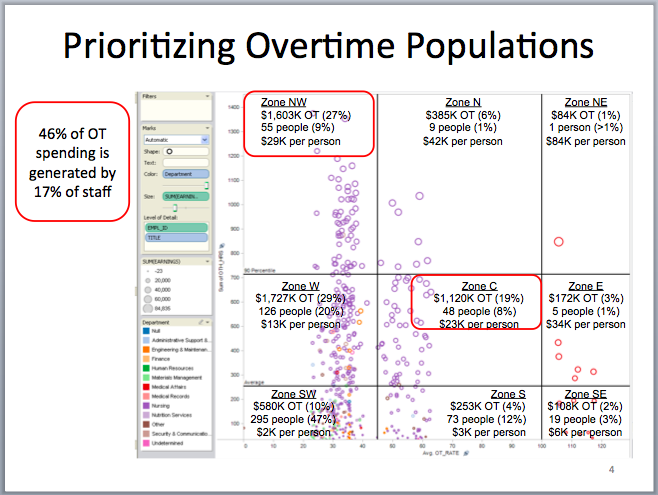Click the slide title 'Prioritizing Overtime Populations'

(x=328, y=45)
